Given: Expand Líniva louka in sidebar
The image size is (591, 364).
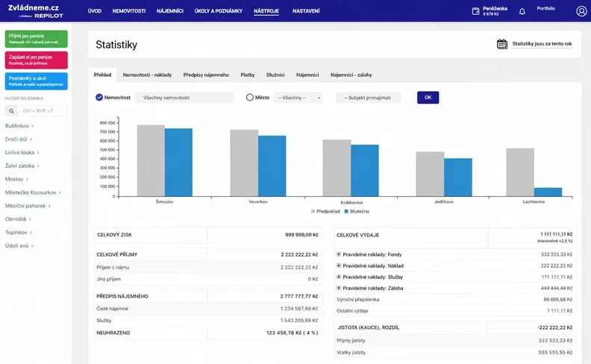Looking at the screenshot, I should click(22, 153).
